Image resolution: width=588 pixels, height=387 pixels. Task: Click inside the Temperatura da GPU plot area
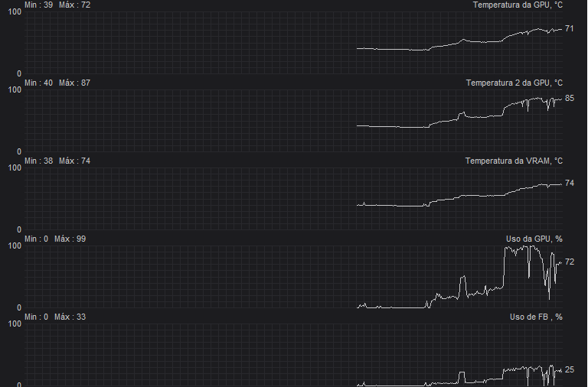[x=294, y=43]
